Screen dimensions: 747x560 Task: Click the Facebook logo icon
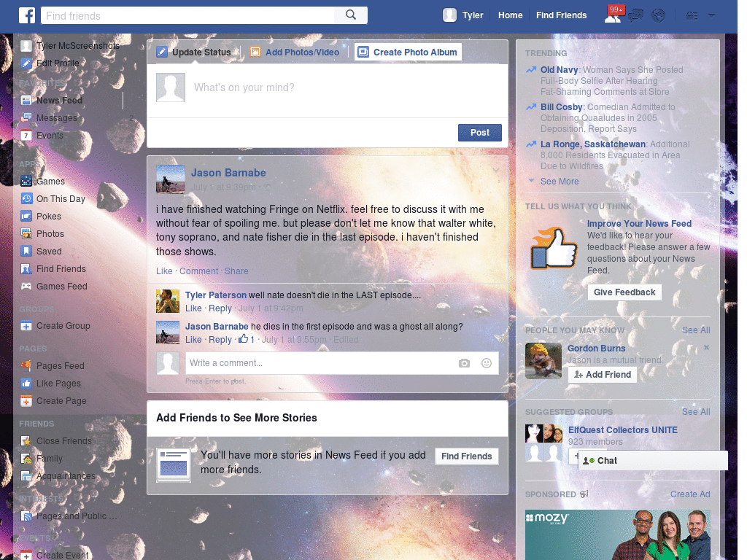pos(27,15)
